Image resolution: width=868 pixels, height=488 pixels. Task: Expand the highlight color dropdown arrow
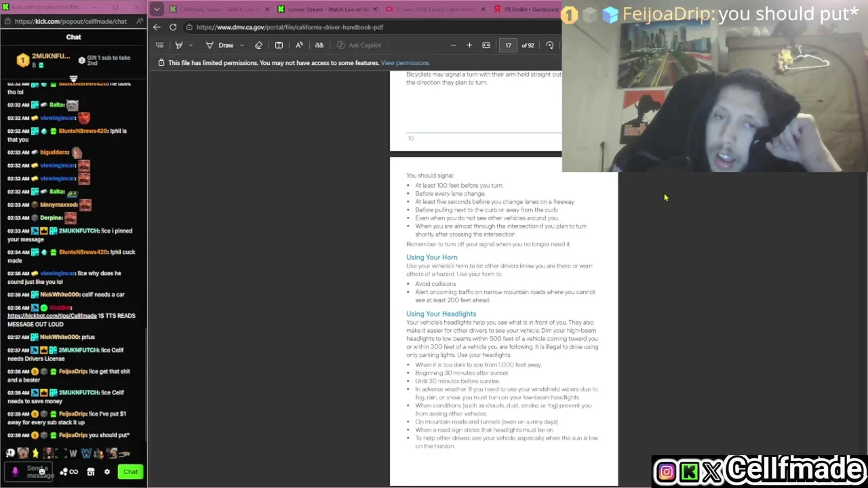[191, 45]
